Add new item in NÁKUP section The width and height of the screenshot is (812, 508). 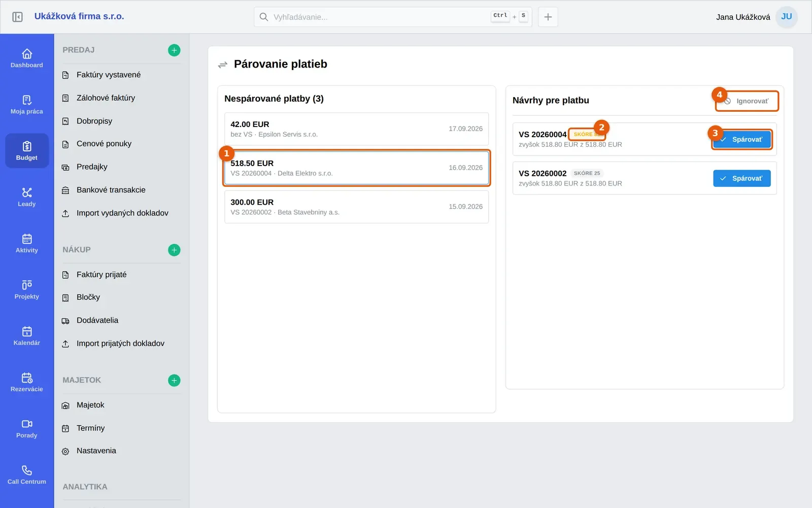coord(174,250)
